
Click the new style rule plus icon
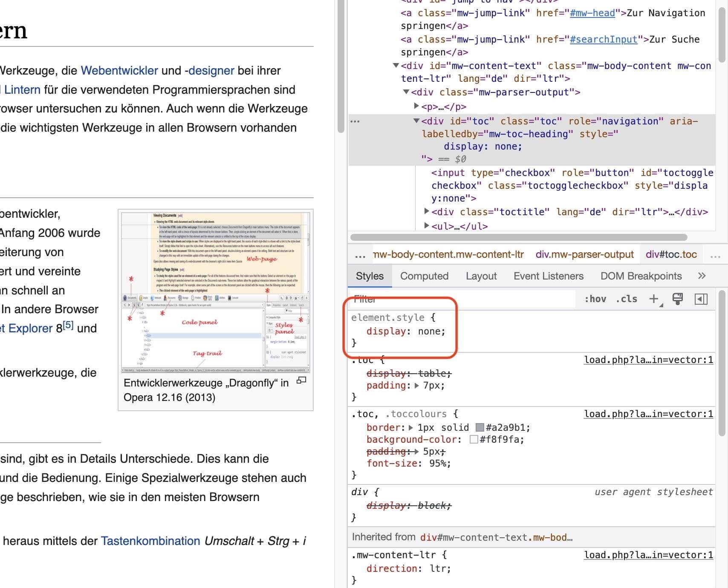654,299
